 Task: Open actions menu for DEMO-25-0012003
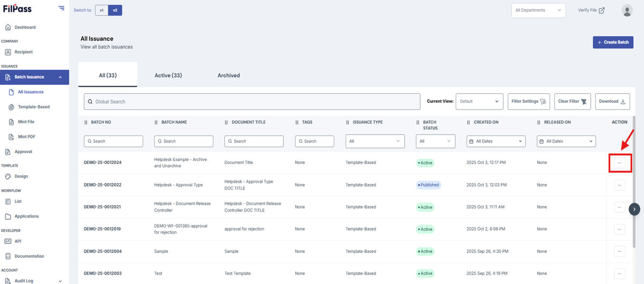619,273
